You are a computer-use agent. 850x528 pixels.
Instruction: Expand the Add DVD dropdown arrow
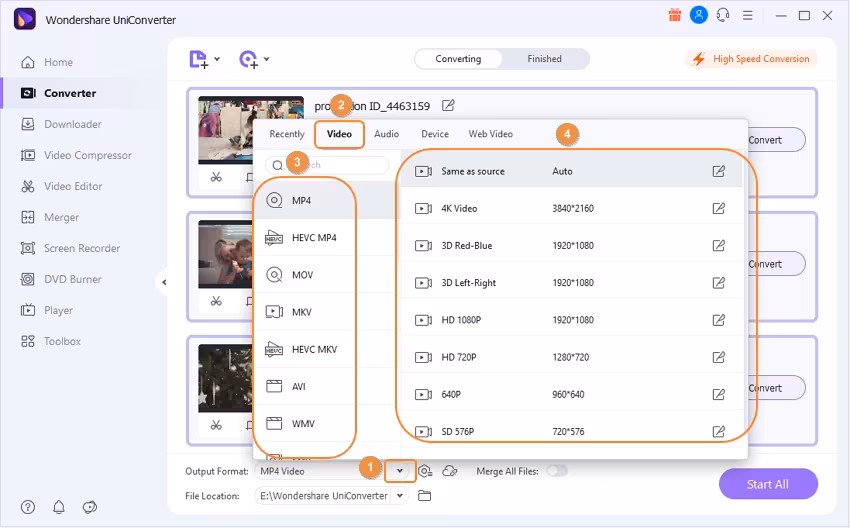pos(266,59)
